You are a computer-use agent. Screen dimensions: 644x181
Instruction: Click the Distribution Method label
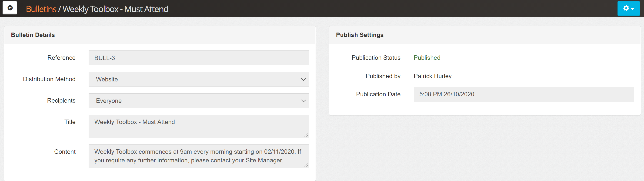tap(49, 79)
